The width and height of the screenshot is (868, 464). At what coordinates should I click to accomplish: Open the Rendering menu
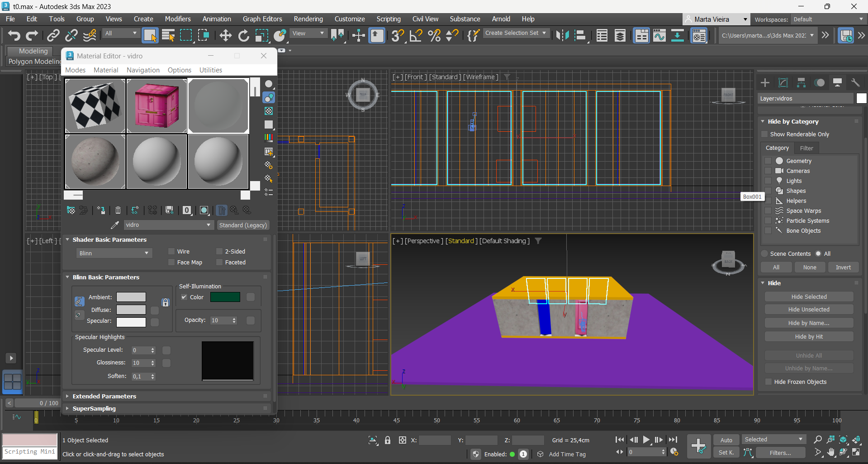(x=308, y=19)
